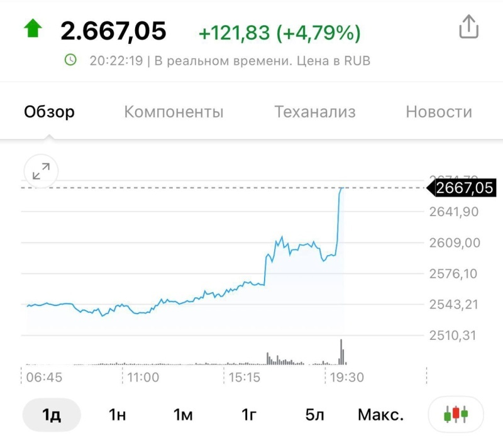Viewport: 503px width, 448px height.
Task: Toggle the 1д timeframe selection
Action: coord(50,414)
